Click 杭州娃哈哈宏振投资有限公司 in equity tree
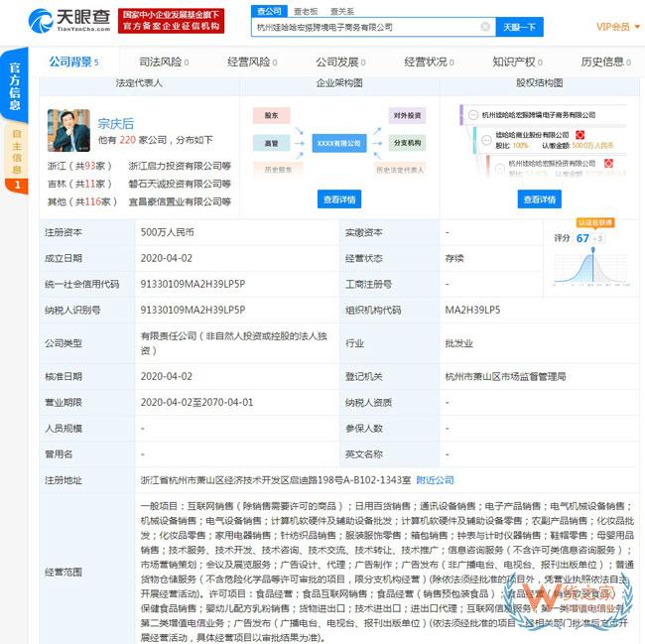 tap(552, 164)
